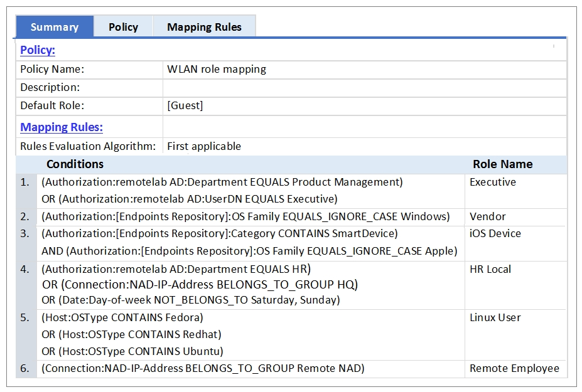The width and height of the screenshot is (582, 392).
Task: Click the [Guest] default role value
Action: (x=185, y=105)
